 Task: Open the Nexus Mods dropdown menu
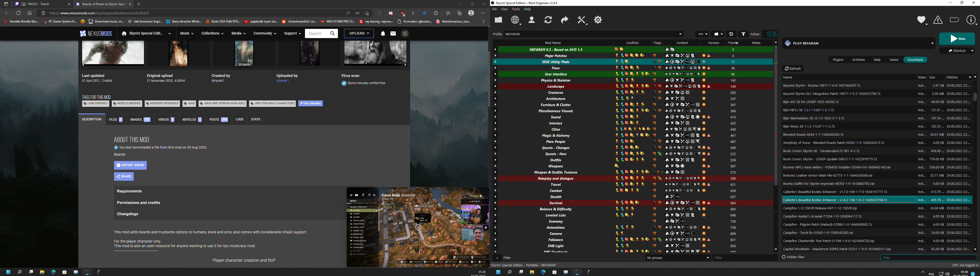pyautogui.click(x=187, y=33)
